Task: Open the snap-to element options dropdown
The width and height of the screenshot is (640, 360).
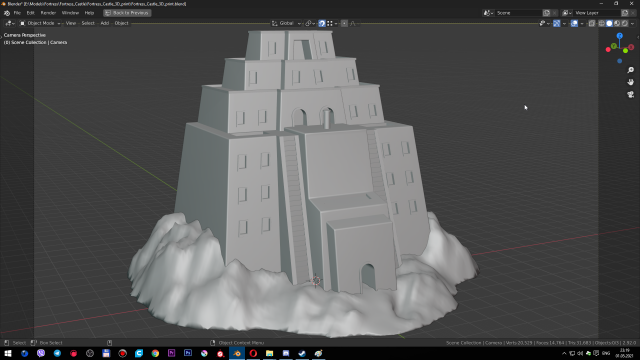Action: (x=332, y=24)
